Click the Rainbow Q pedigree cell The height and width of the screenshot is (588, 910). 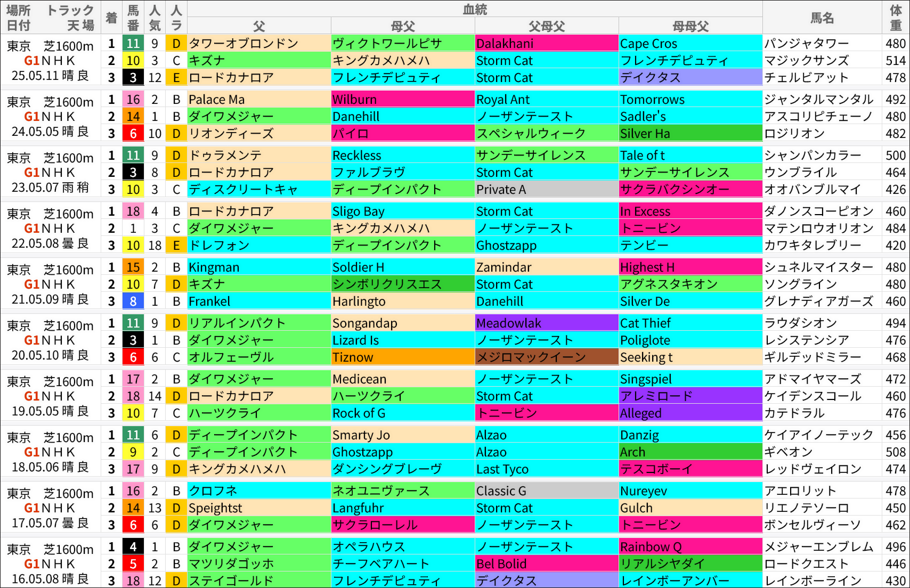pyautogui.click(x=690, y=547)
